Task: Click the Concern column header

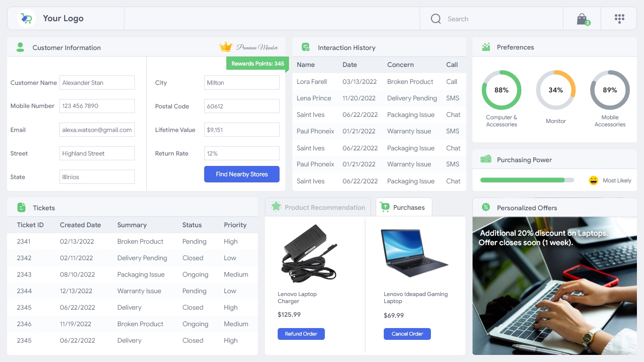Action: coord(400,65)
